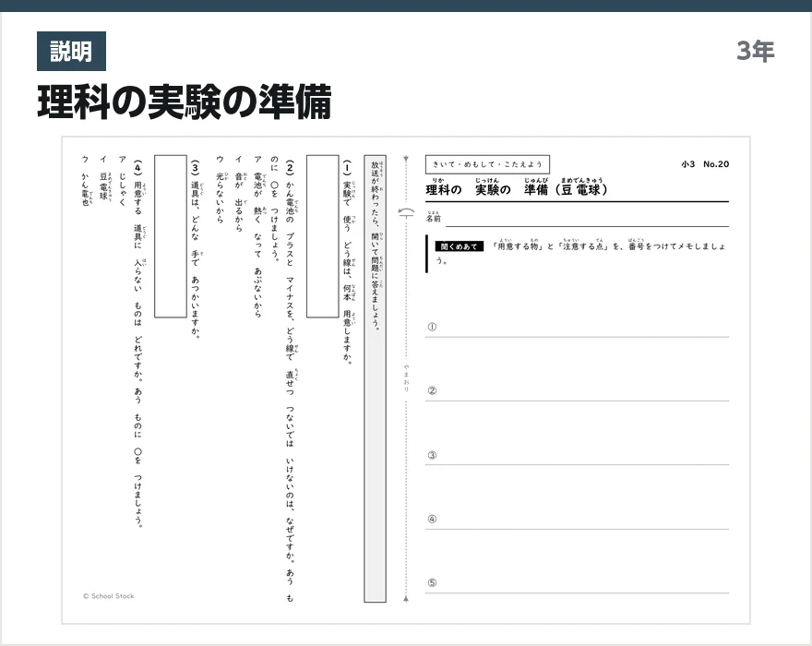812x646 pixels.
Task: Click the 名前 name entry line
Action: (x=587, y=220)
